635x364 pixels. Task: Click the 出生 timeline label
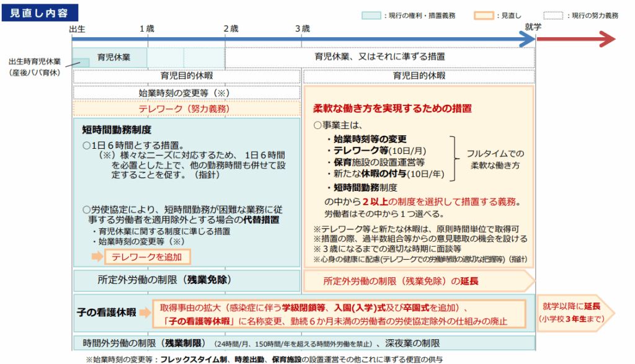click(78, 28)
